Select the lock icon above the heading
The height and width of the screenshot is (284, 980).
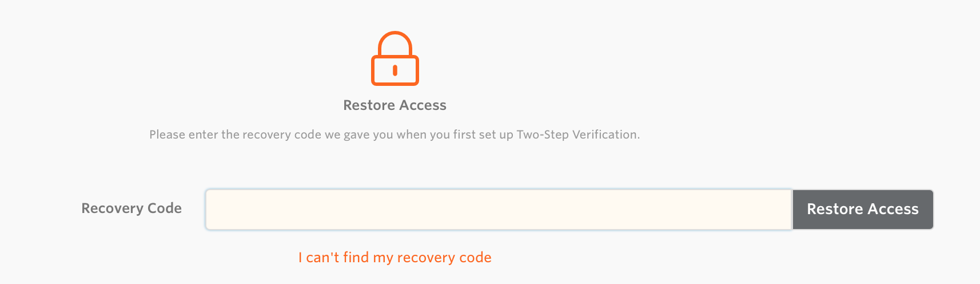point(395,58)
